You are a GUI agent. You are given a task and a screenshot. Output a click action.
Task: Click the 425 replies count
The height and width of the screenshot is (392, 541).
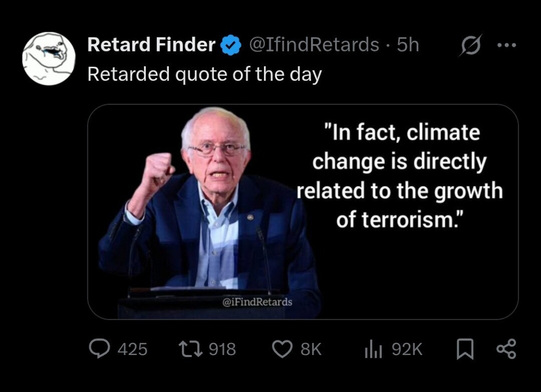click(x=132, y=349)
